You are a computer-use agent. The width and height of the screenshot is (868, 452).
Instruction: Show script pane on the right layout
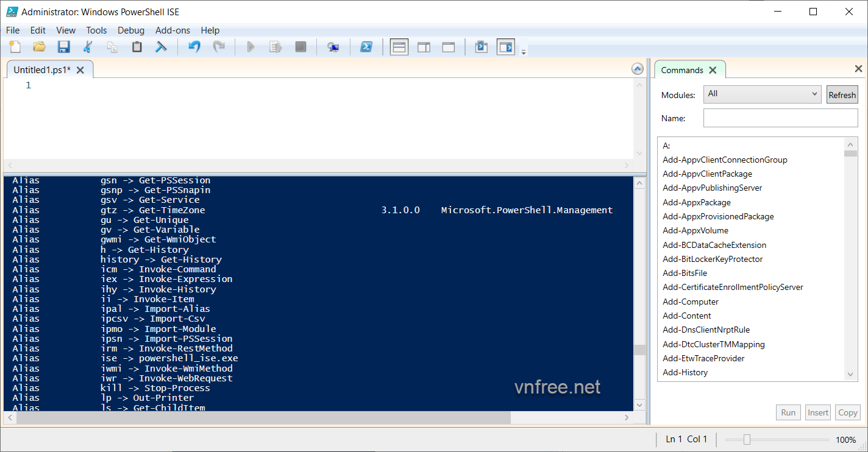coord(424,47)
